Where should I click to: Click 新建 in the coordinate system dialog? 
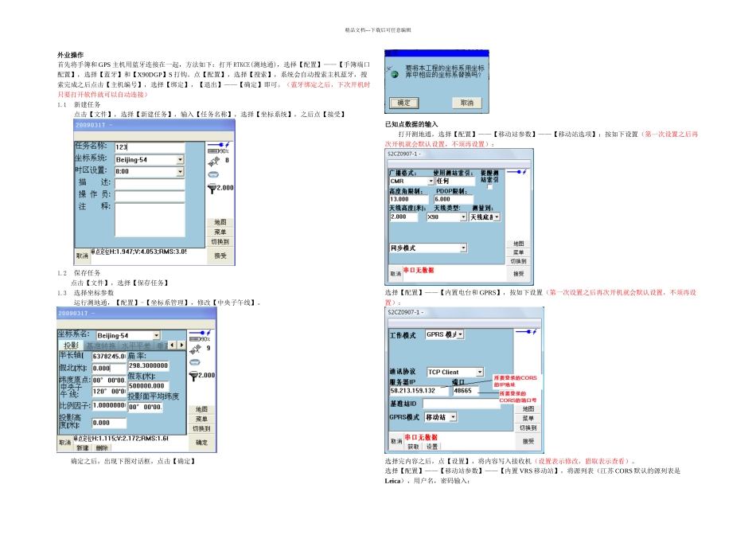click(83, 448)
